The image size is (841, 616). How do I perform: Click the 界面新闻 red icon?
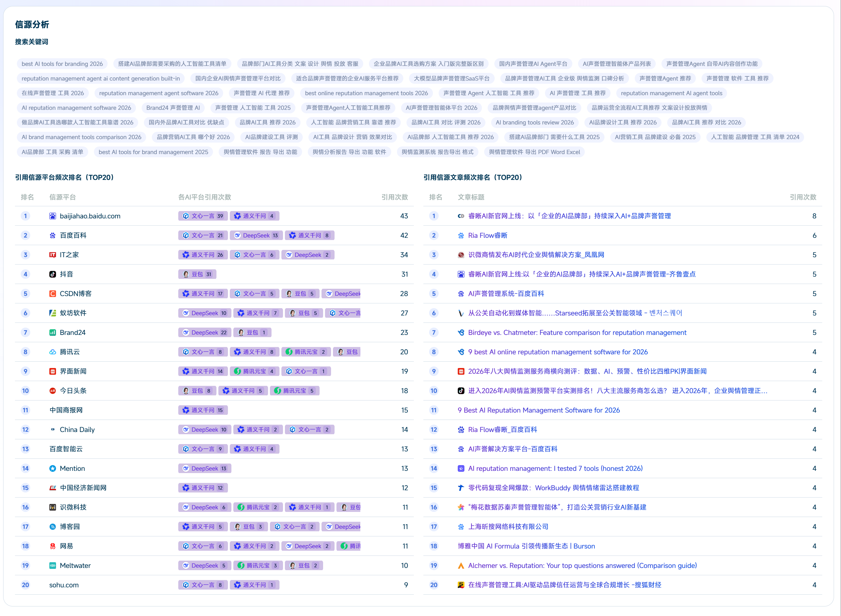pyautogui.click(x=53, y=371)
